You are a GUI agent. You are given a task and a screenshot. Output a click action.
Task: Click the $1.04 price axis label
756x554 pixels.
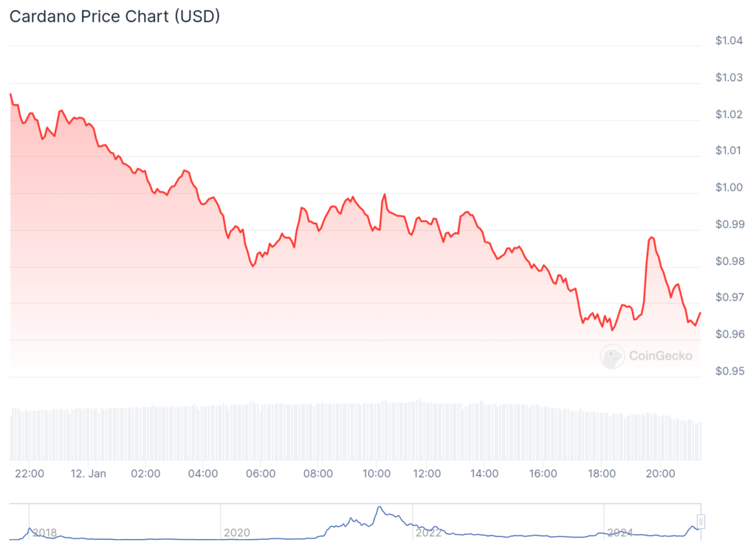click(729, 41)
